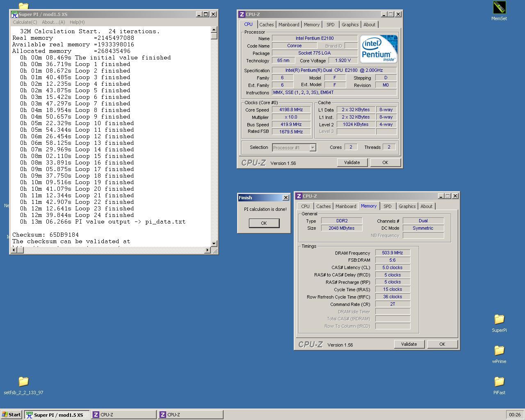Screen dimensions: 525x420
Task: Open the About...(A) menu in Super PI
Action: 53,22
